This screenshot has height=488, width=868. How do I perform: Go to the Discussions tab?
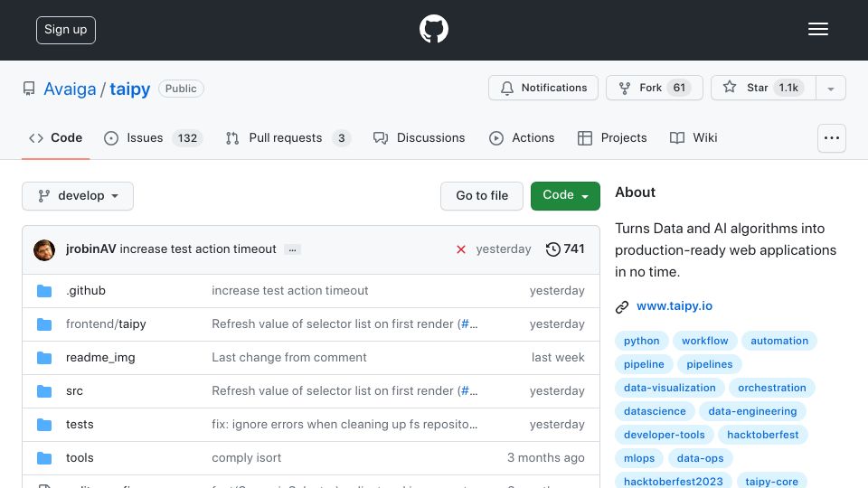[x=419, y=137]
